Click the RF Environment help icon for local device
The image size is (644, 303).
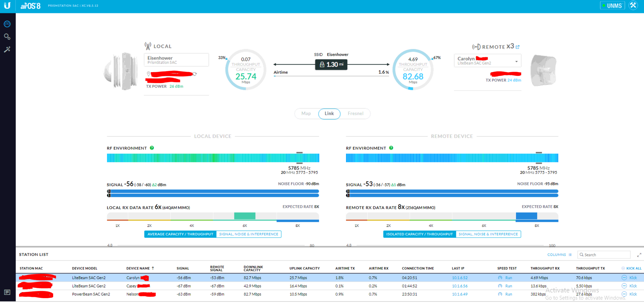(x=152, y=148)
